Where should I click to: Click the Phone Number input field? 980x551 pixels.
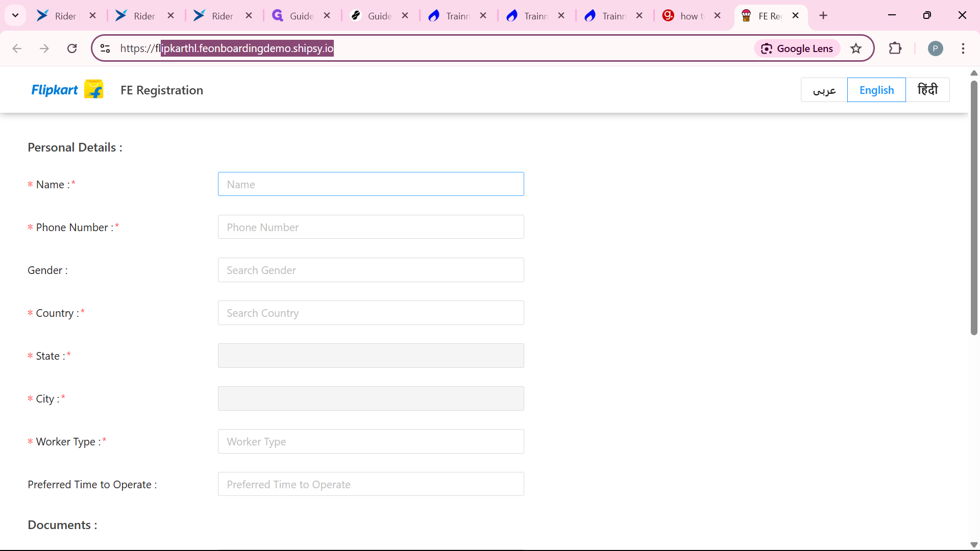[x=371, y=227]
